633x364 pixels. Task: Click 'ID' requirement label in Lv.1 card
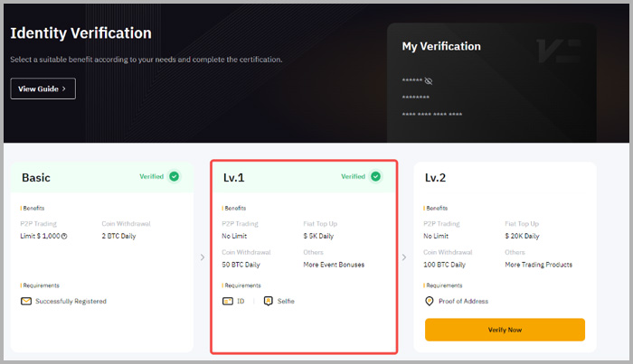(241, 301)
